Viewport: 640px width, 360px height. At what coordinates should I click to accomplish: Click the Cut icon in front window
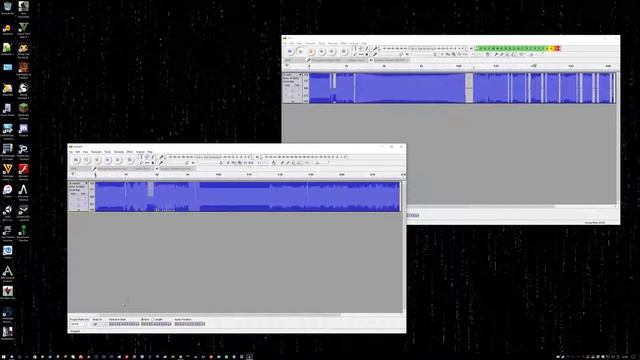(228, 163)
